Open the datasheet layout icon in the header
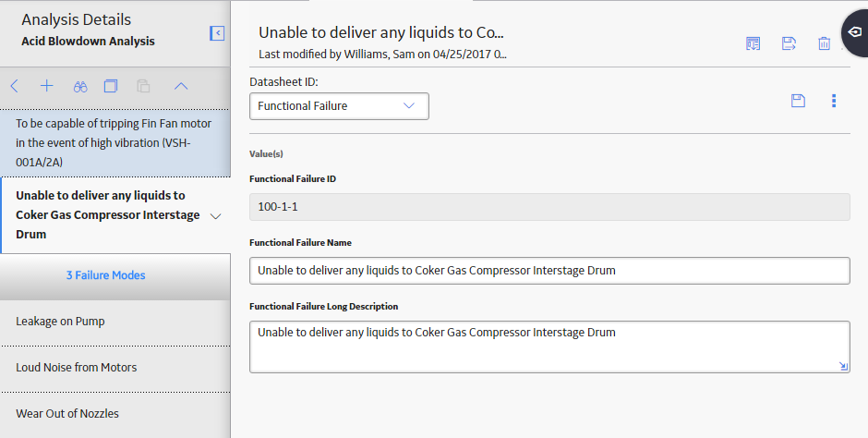This screenshot has width=868, height=438. pyautogui.click(x=753, y=43)
